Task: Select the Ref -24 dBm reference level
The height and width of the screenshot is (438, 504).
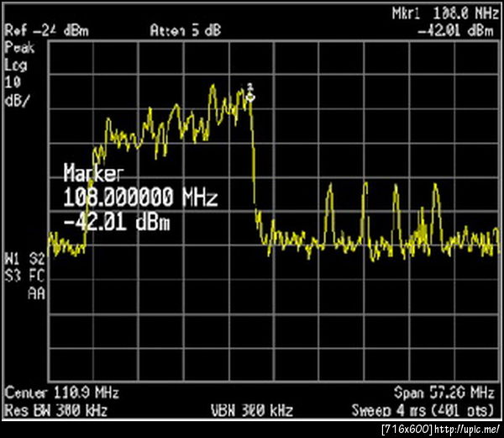Action: 46,31
